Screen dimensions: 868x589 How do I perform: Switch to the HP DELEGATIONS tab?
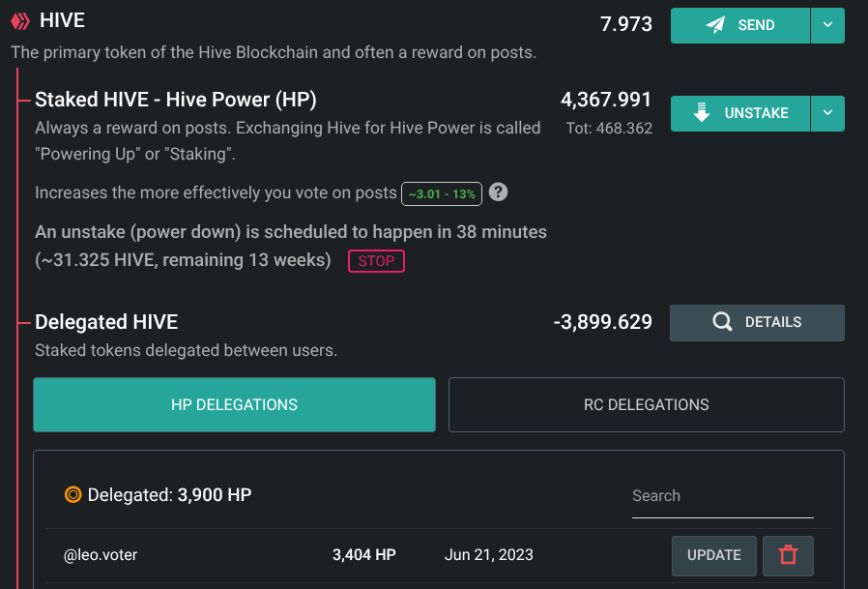coord(234,404)
